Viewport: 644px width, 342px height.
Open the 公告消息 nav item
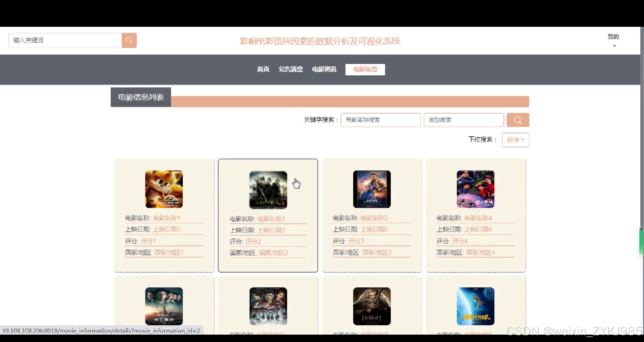(291, 69)
